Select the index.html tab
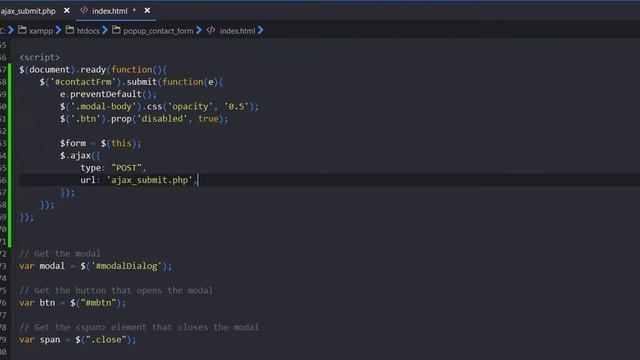 [109, 11]
